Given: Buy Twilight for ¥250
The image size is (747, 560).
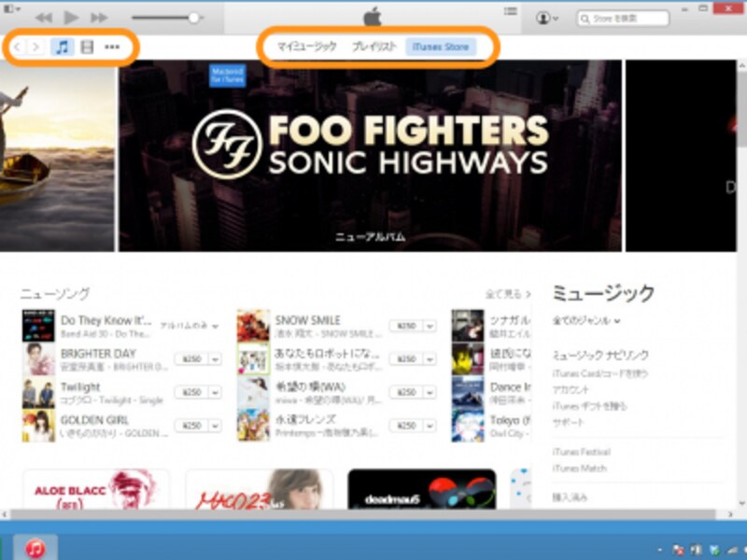Looking at the screenshot, I should click(x=191, y=392).
